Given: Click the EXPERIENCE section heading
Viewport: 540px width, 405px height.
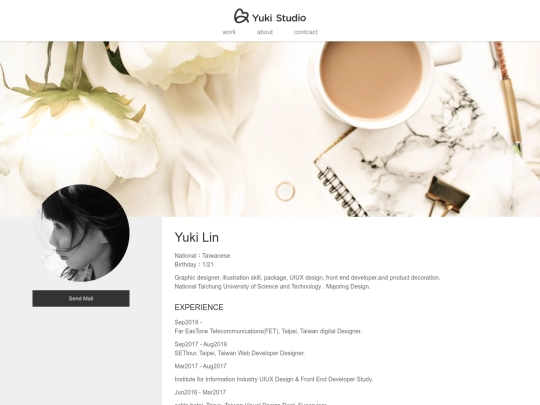Looking at the screenshot, I should [x=199, y=307].
